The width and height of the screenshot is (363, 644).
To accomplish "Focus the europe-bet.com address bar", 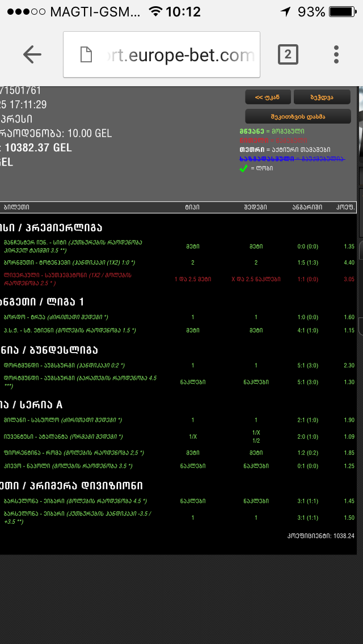I will pyautogui.click(x=162, y=54).
